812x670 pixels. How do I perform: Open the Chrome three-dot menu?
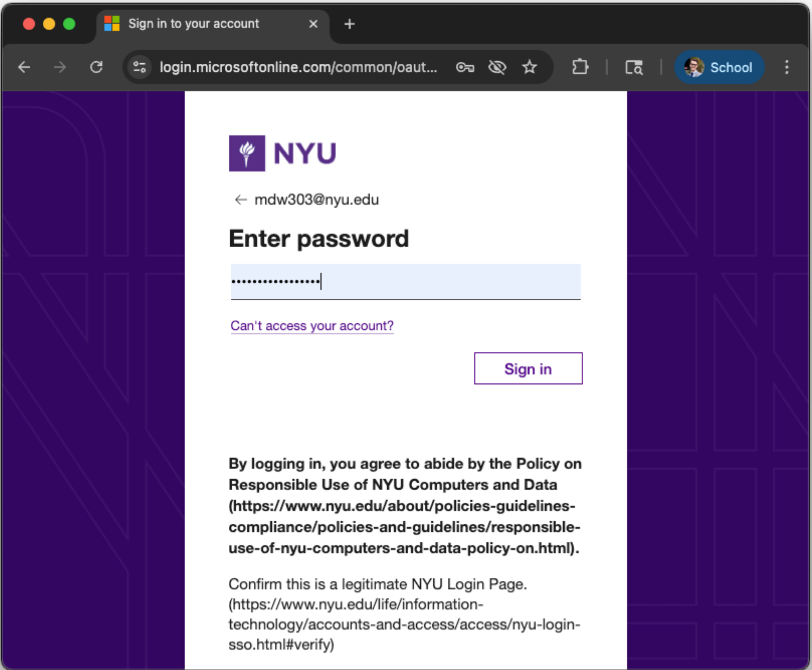pyautogui.click(x=787, y=67)
